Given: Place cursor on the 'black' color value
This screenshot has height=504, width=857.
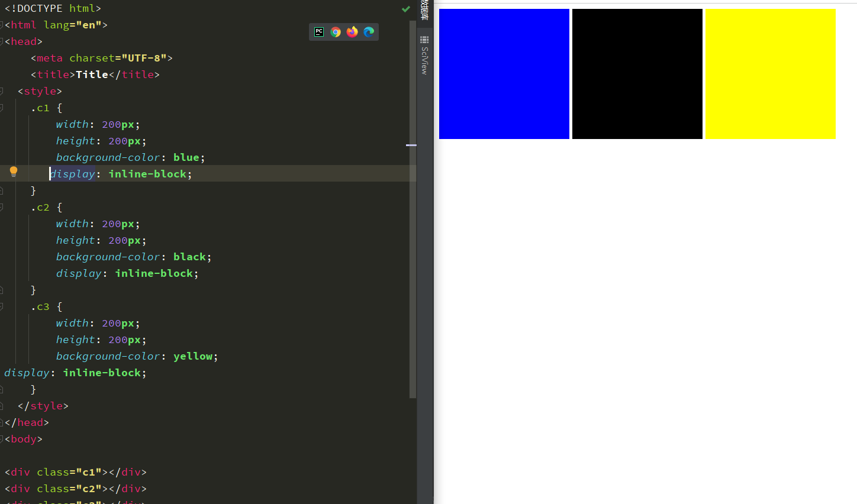Looking at the screenshot, I should (x=189, y=257).
